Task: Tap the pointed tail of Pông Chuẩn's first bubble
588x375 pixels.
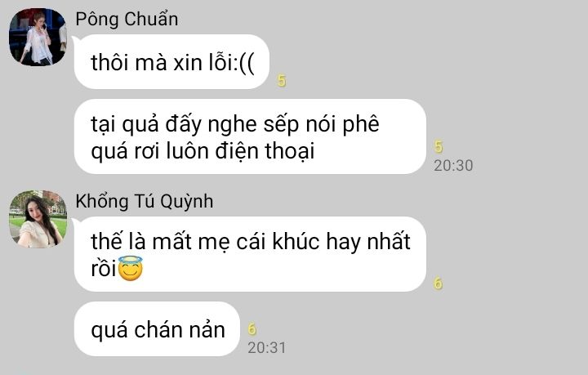Action: (75, 41)
